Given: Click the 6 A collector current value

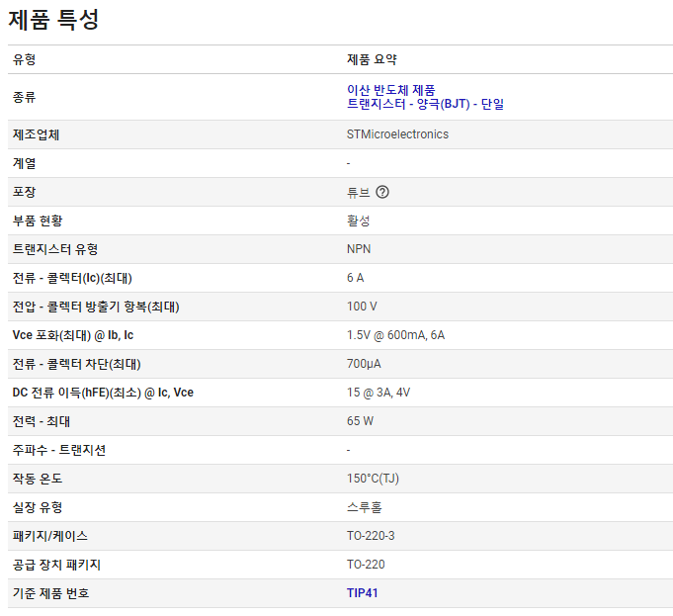Looking at the screenshot, I should [355, 278].
